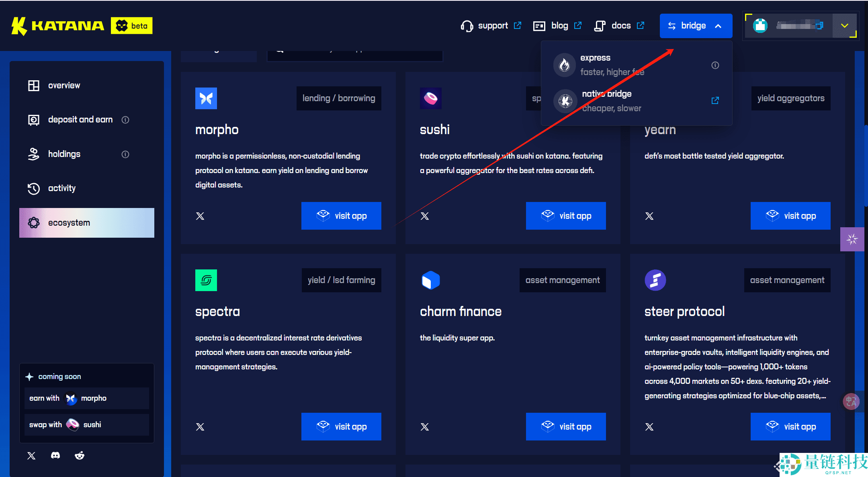Click visit app button for spectra
This screenshot has height=477, width=868.
pyautogui.click(x=341, y=426)
